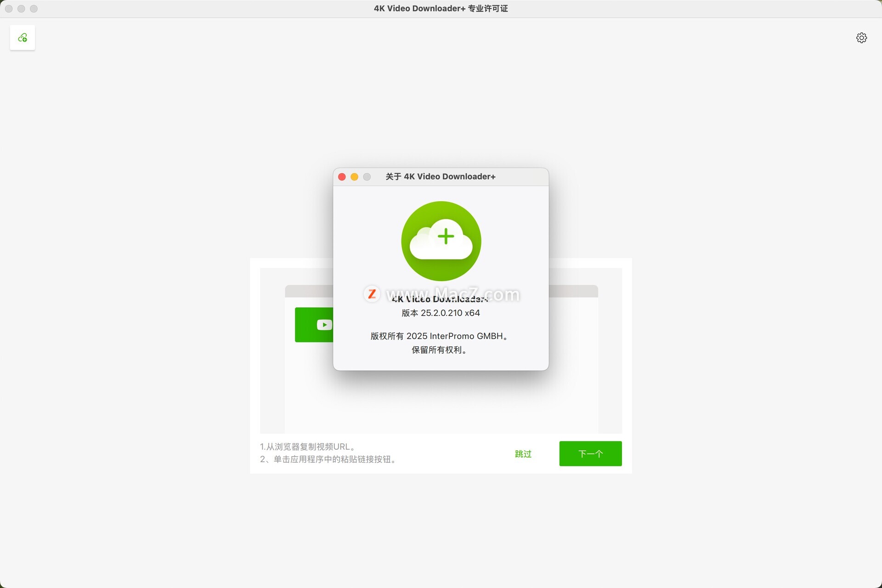Screen dimensions: 882x588
Task: Close the About 4K Video Downloader+ dialog
Action: [342, 177]
